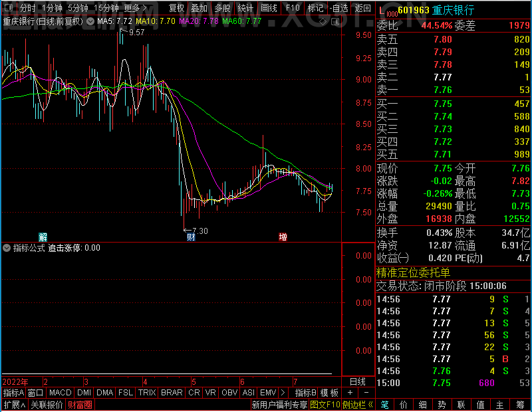
Task: Open 财富圈 tab
Action: coord(80,405)
